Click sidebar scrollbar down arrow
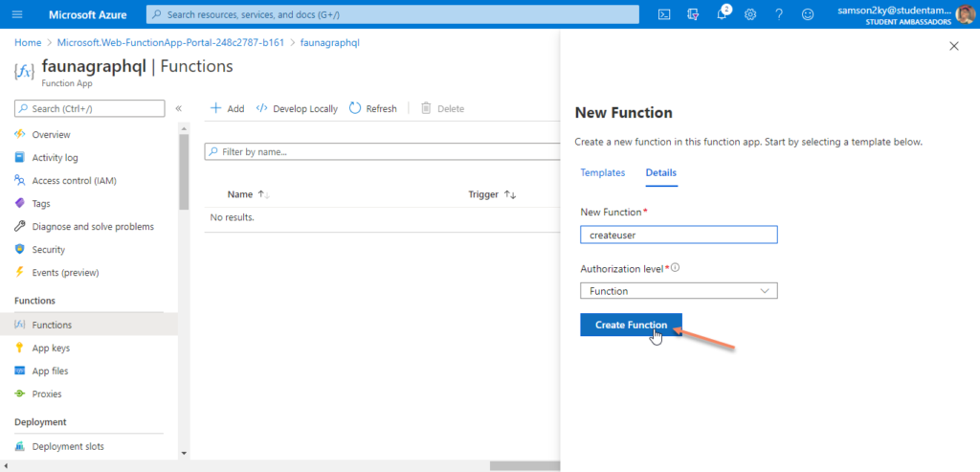Viewport: 980px width, 472px height. (184, 453)
